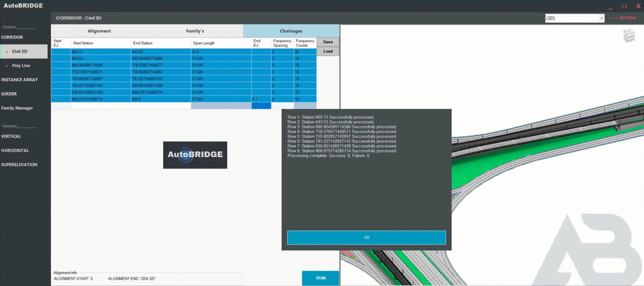The width and height of the screenshot is (644, 286).
Task: Open the SUPERELEVATION section
Action: [x=19, y=164]
